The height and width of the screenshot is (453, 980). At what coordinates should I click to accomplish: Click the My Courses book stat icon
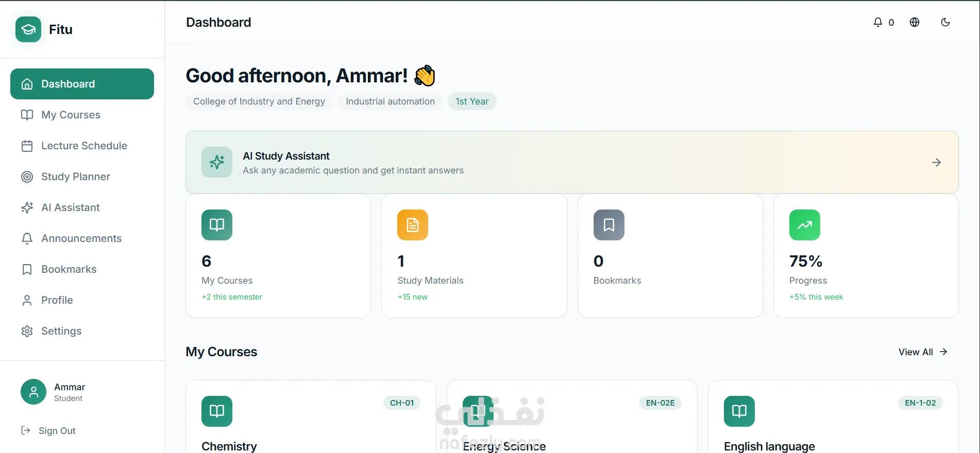pos(217,225)
